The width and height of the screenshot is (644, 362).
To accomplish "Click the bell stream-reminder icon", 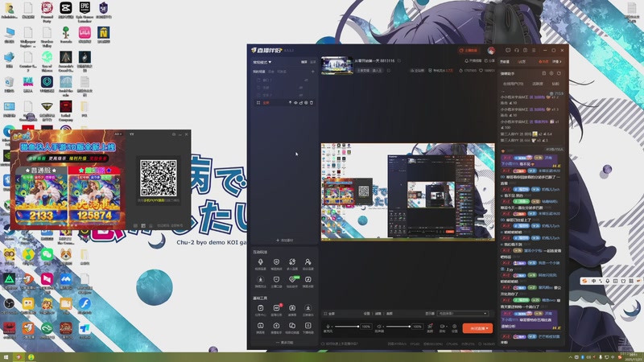I will (467, 61).
